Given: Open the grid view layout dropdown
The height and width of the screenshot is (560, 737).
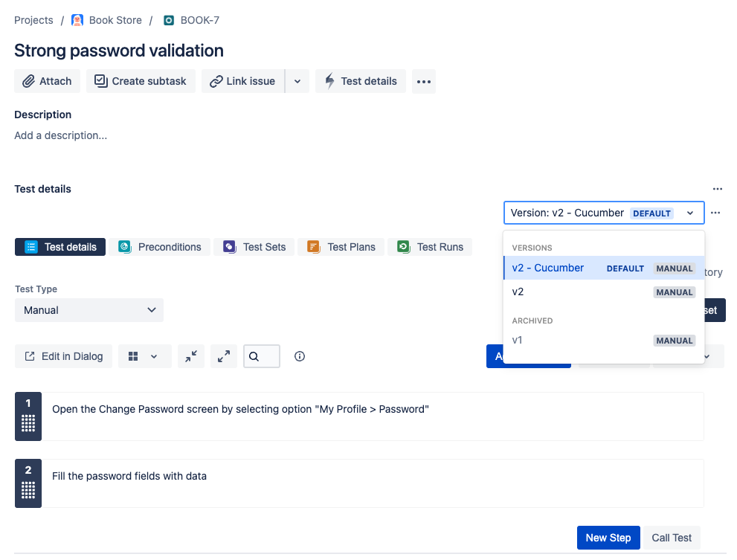Looking at the screenshot, I should pyautogui.click(x=144, y=356).
